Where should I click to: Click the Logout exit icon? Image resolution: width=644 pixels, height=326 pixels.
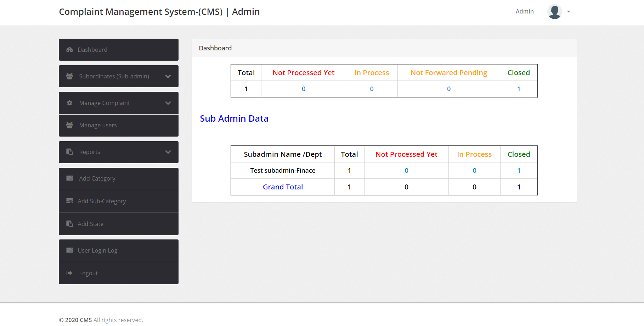(x=69, y=273)
